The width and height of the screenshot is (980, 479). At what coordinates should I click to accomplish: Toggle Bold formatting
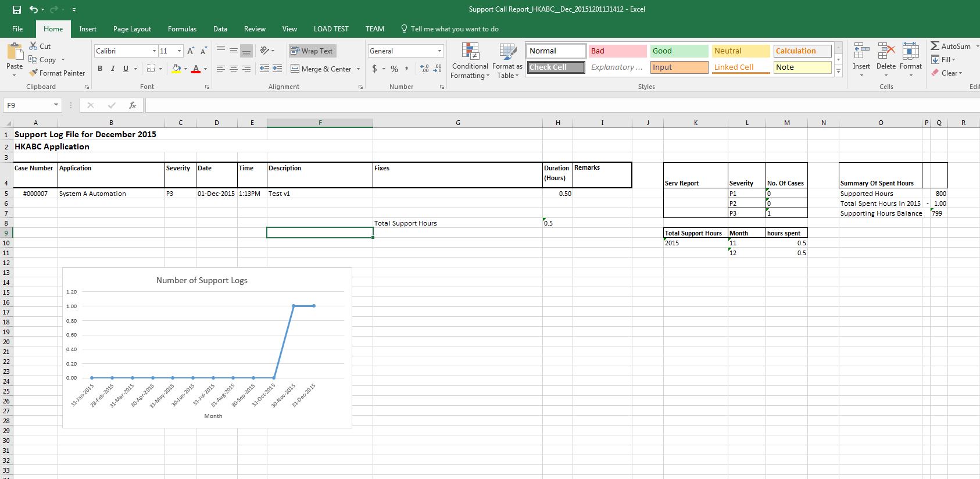click(x=100, y=69)
